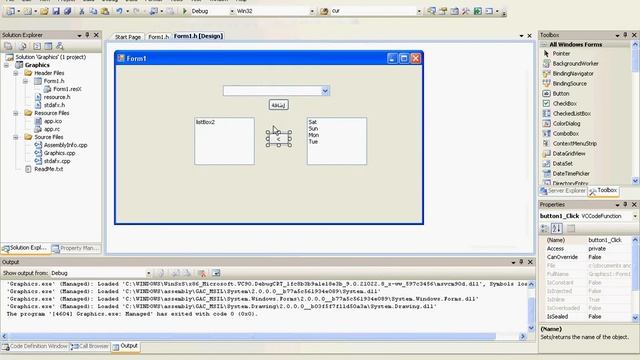Select AssemblyInfo.cpp in Solution Explorer

click(65, 145)
